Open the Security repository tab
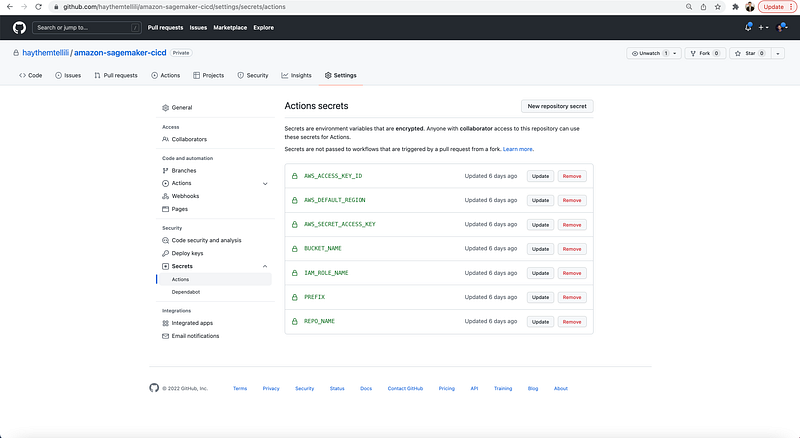Screen dimensions: 800x438 (x=253, y=75)
